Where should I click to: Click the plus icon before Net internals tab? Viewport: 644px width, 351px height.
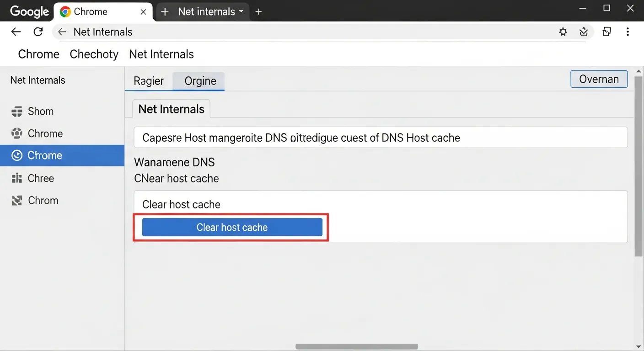click(x=165, y=12)
